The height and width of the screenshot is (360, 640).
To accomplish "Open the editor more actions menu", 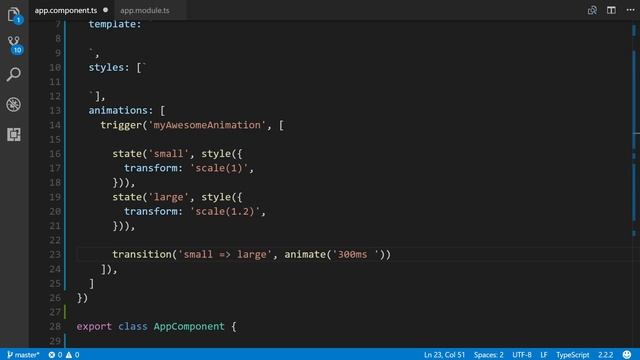I will coord(630,10).
